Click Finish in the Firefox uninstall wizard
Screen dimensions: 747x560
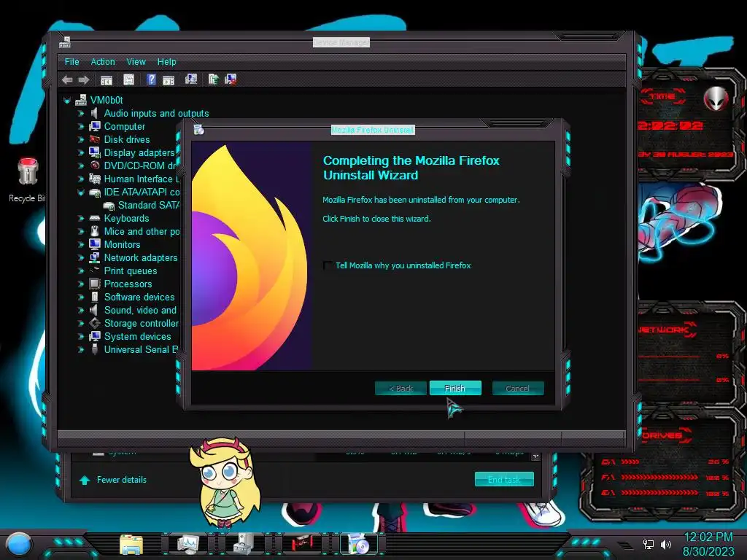455,389
